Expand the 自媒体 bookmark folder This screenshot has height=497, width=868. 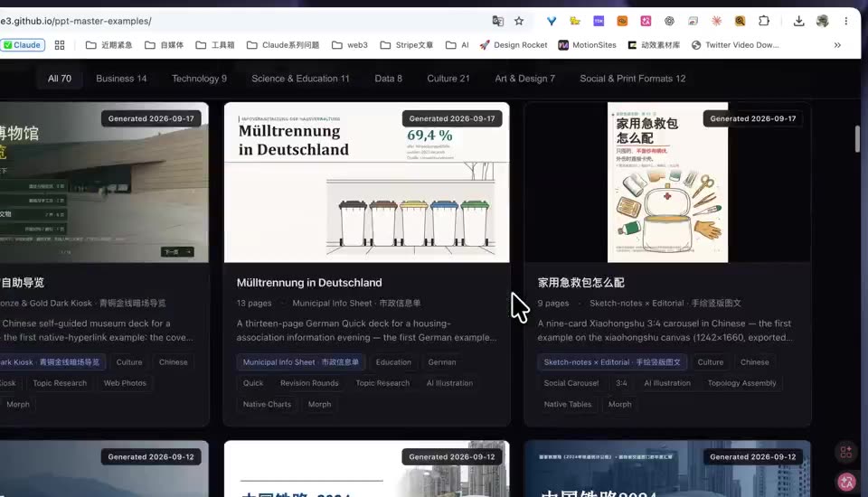pos(164,45)
